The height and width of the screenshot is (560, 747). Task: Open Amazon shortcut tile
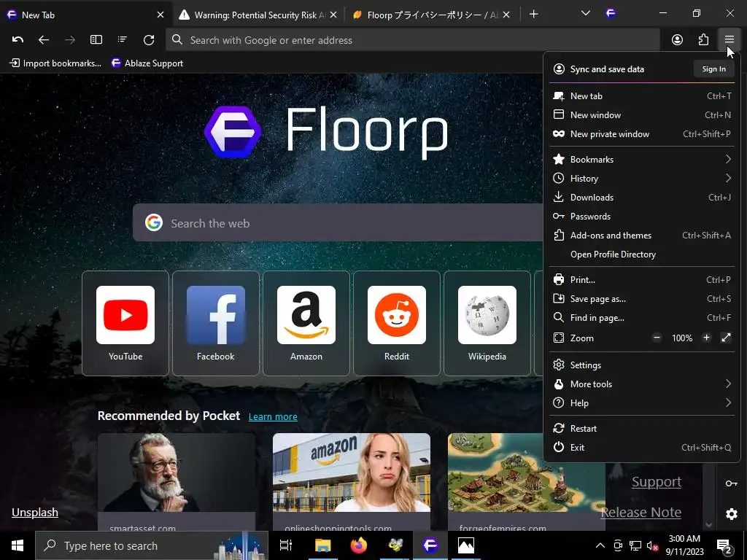pyautogui.click(x=306, y=323)
